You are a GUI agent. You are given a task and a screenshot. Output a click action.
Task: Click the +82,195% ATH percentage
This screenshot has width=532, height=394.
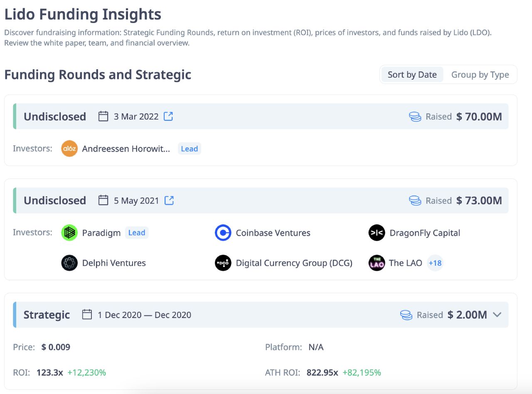[x=362, y=372]
